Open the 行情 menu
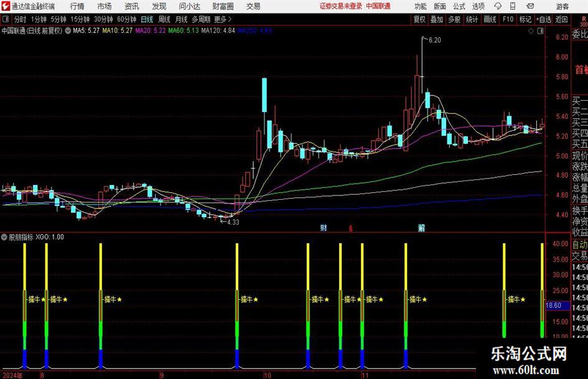Screen dimensions: 588x379 tap(77, 6)
